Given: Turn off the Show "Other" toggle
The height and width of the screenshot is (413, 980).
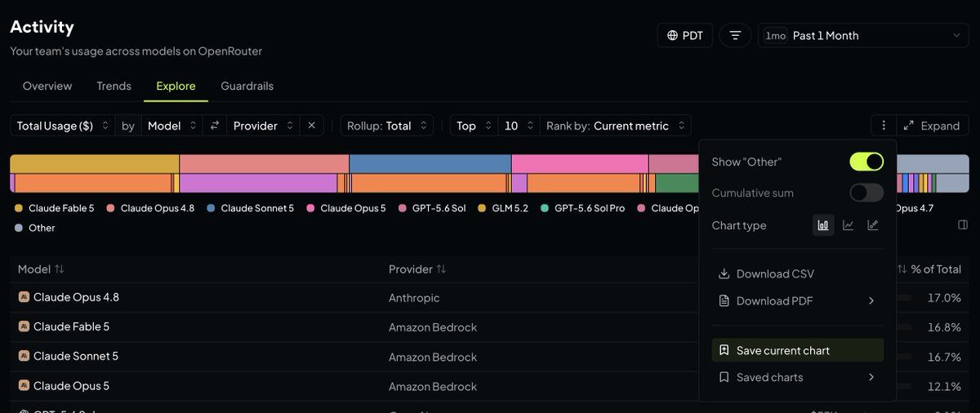Looking at the screenshot, I should coord(866,162).
